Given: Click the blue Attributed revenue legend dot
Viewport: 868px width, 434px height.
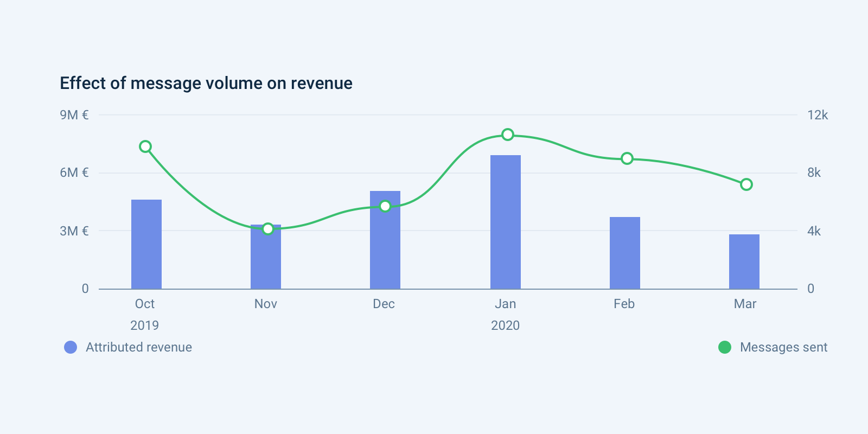Looking at the screenshot, I should 71,347.
